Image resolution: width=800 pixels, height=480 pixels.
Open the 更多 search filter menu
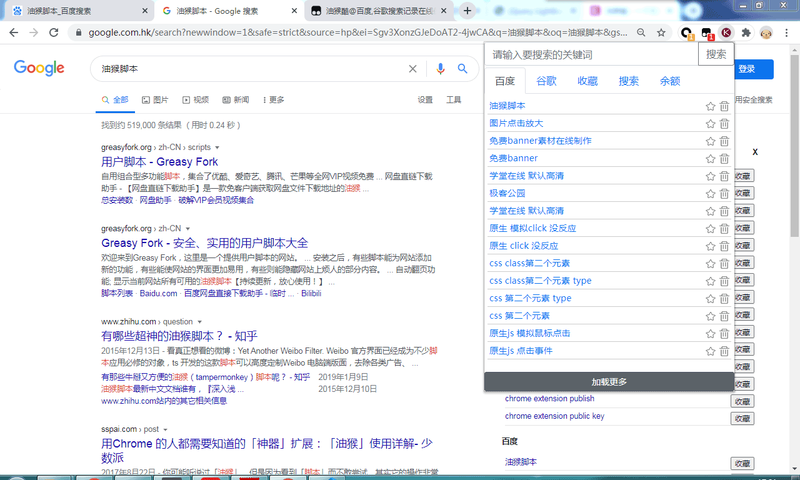(273, 100)
